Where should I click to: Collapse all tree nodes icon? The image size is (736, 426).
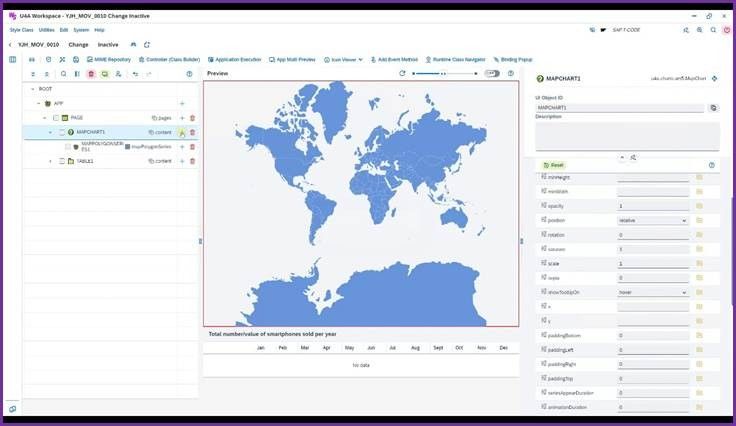46,74
